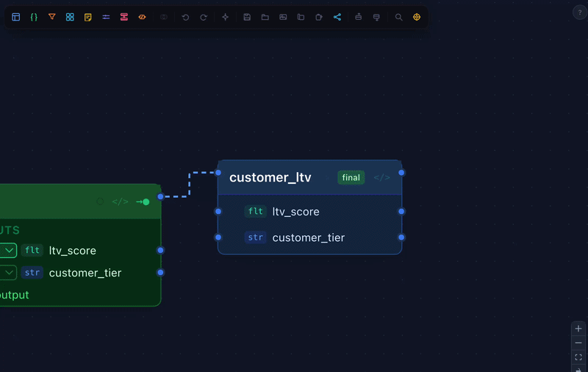The height and width of the screenshot is (372, 588).
Task: Click the customer_ltv node title
Action: click(270, 177)
